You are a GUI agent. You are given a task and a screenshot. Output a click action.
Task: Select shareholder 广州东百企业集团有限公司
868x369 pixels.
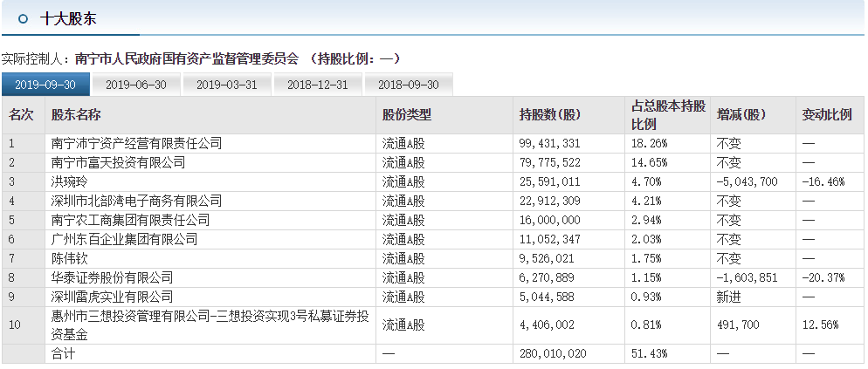(124, 239)
